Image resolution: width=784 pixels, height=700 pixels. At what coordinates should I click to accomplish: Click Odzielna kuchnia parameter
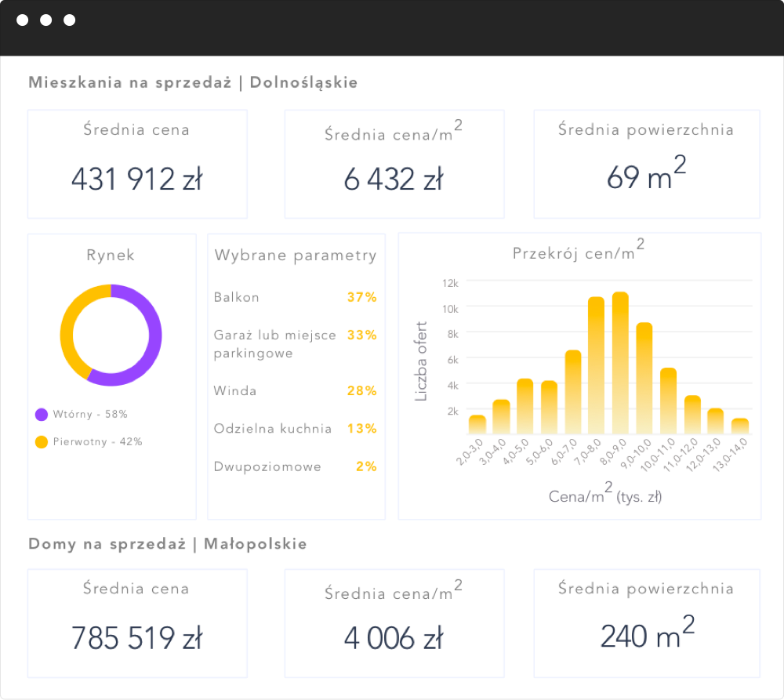point(272,429)
